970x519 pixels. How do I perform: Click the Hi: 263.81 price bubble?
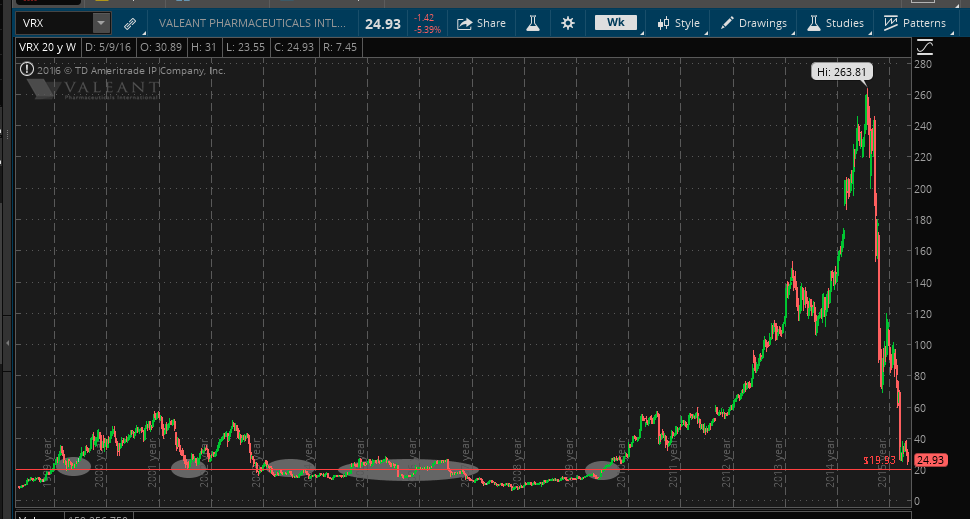tap(840, 70)
